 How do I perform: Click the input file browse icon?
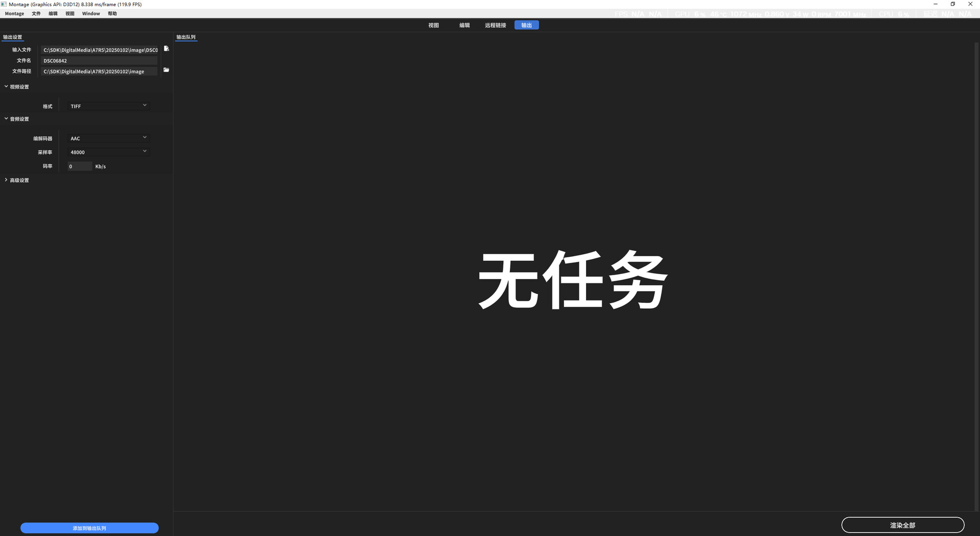tap(166, 49)
